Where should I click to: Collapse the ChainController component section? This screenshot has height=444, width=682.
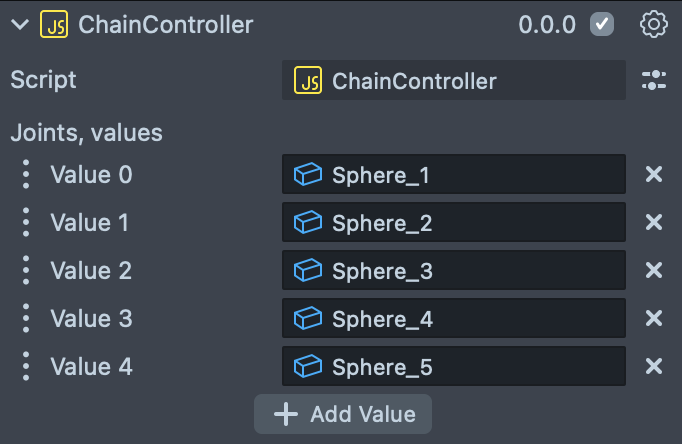(19, 25)
